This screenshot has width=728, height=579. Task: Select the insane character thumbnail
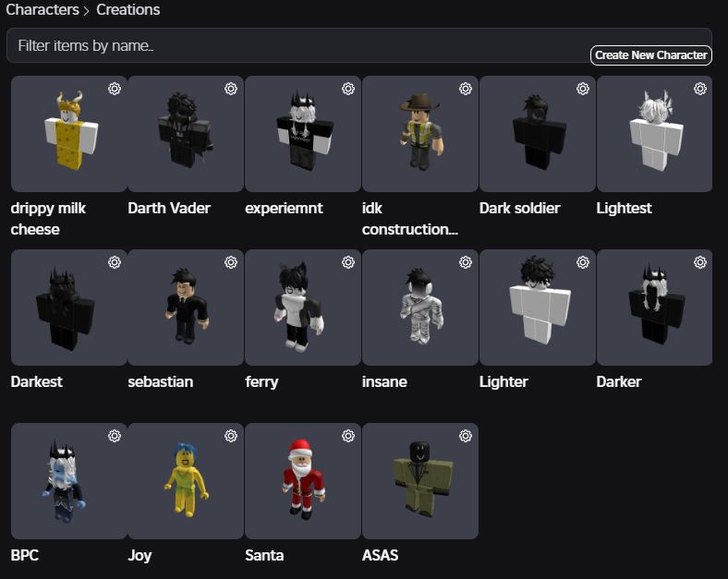420,308
